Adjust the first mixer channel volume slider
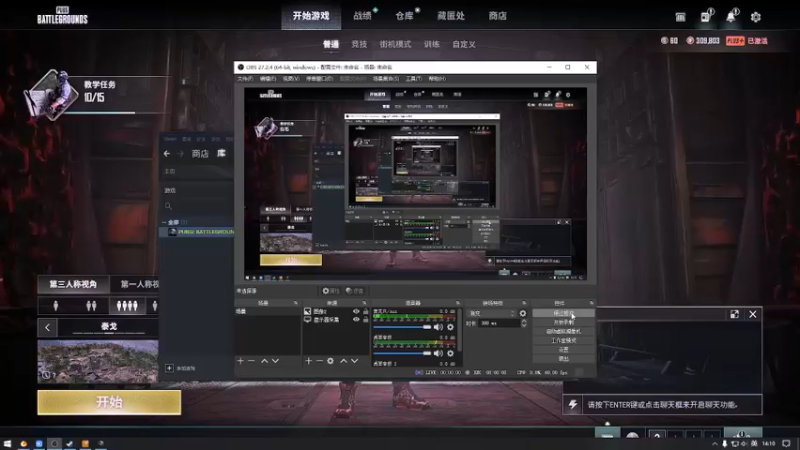 [402, 327]
